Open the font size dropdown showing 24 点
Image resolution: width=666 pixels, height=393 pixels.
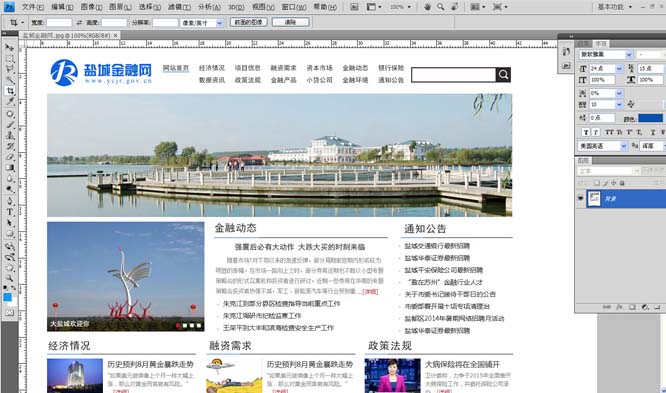[x=619, y=68]
